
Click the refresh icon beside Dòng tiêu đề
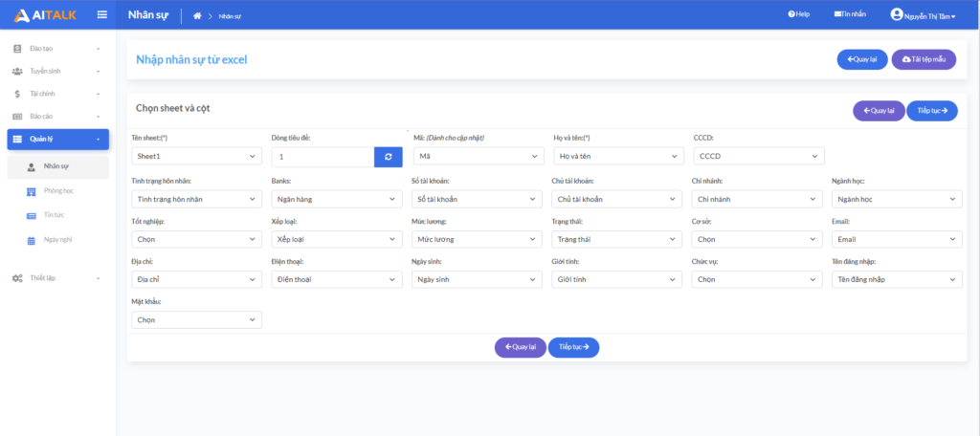tap(388, 156)
